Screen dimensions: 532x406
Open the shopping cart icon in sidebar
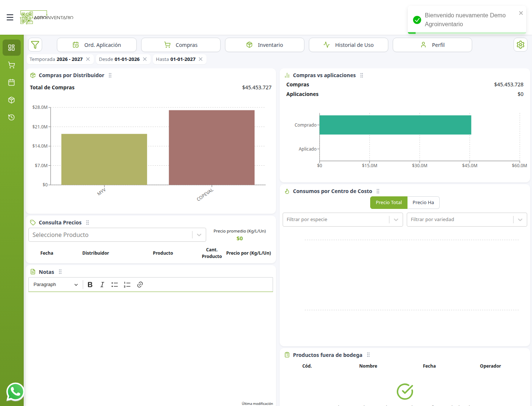coord(11,65)
